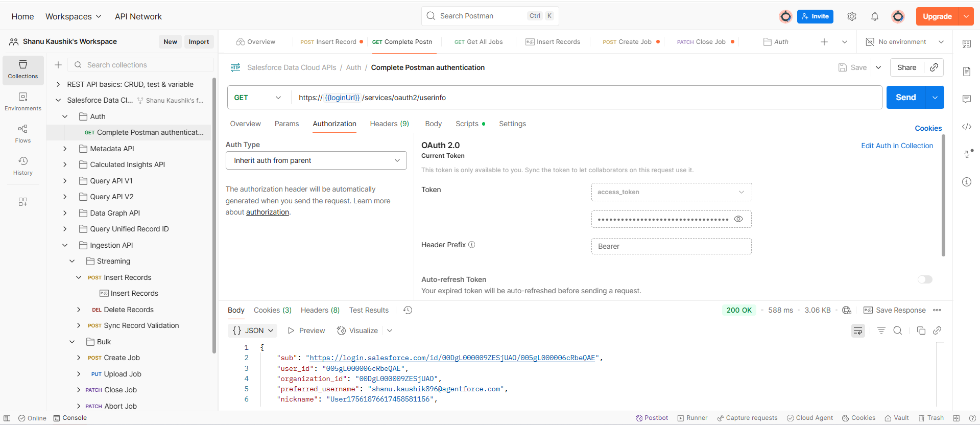Open the code snippet panel icon

coord(966,127)
